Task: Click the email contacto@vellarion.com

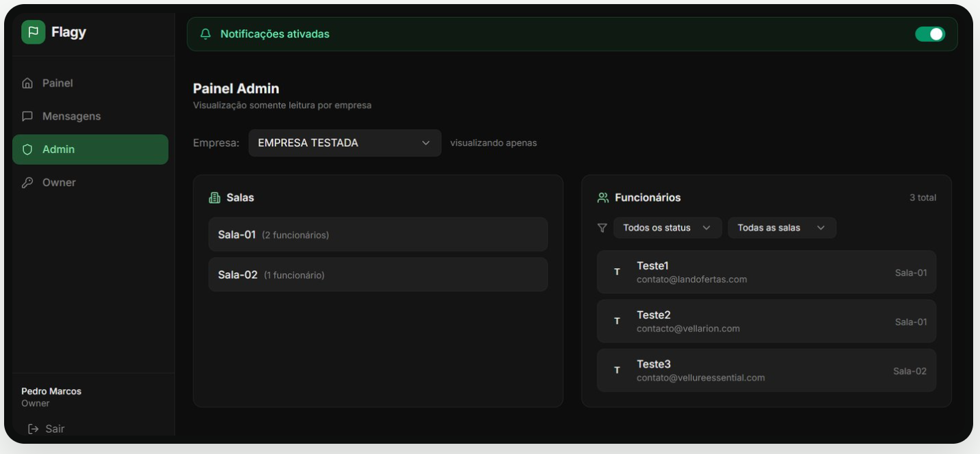Action: point(688,329)
